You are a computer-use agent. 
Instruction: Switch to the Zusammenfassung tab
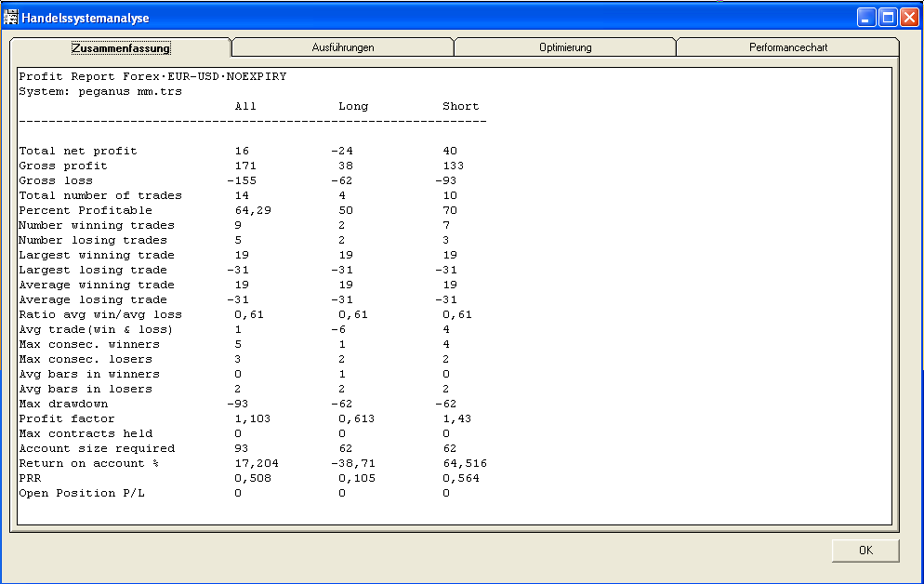(x=120, y=47)
